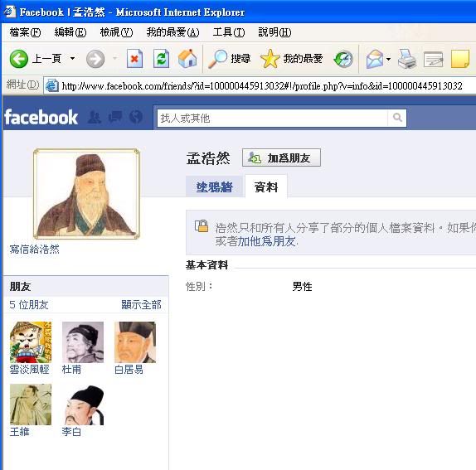
Task: Click the 朋友 section header
Action: [x=20, y=287]
